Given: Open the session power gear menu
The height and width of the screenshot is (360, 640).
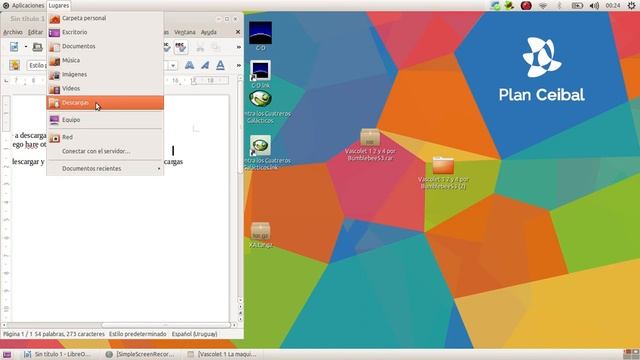Looking at the screenshot, I should click(631, 6).
